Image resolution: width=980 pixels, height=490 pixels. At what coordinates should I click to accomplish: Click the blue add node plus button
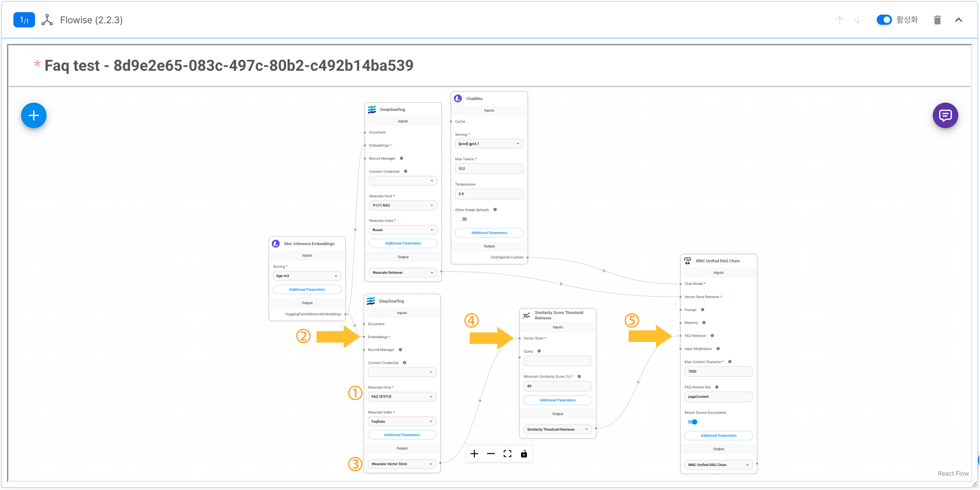tap(34, 115)
